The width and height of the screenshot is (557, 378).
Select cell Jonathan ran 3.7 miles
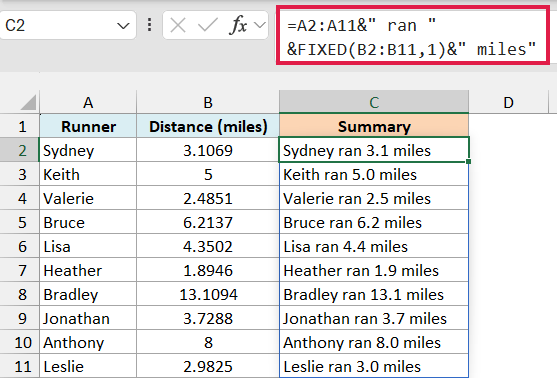[374, 318]
